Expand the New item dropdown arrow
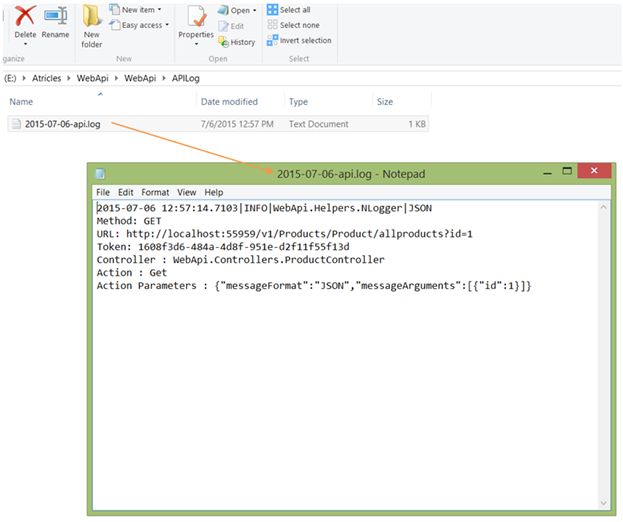 [160, 10]
